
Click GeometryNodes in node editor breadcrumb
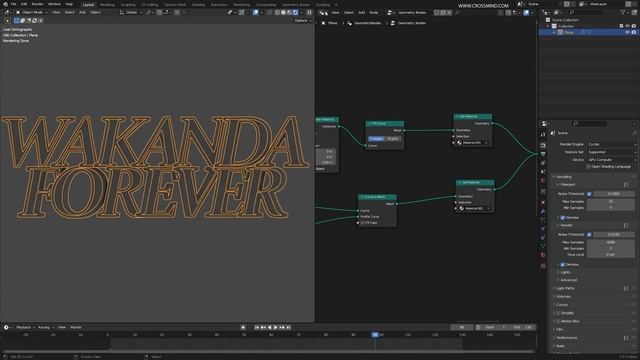pos(367,23)
